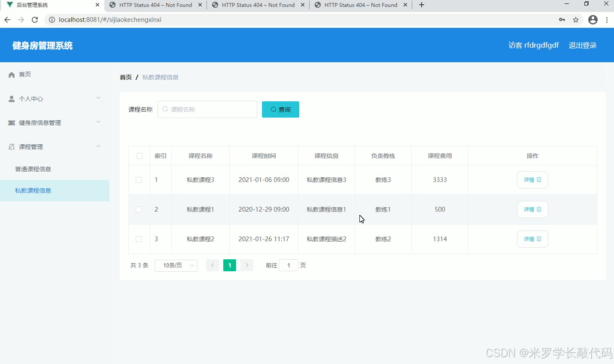Click cell 私教课程信息3
Viewport: 614px width, 364px height.
coord(326,180)
